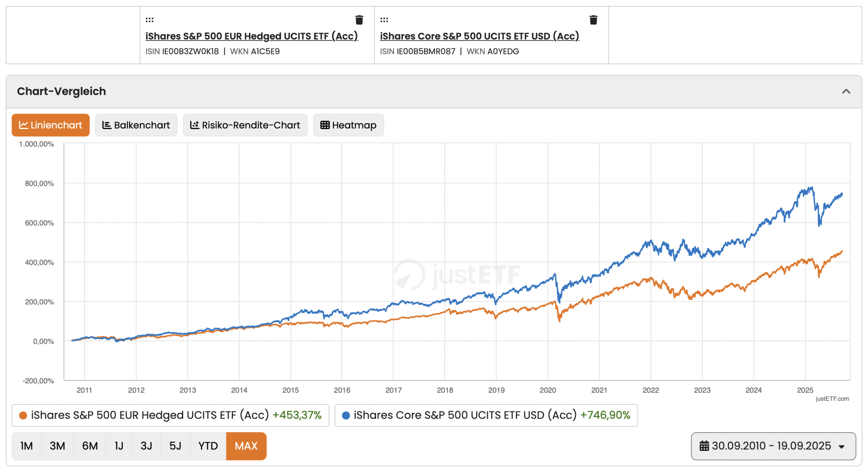Grab the drag handle of the Core S&P 500 column
The height and width of the screenshot is (469, 868).
pyautogui.click(x=384, y=20)
